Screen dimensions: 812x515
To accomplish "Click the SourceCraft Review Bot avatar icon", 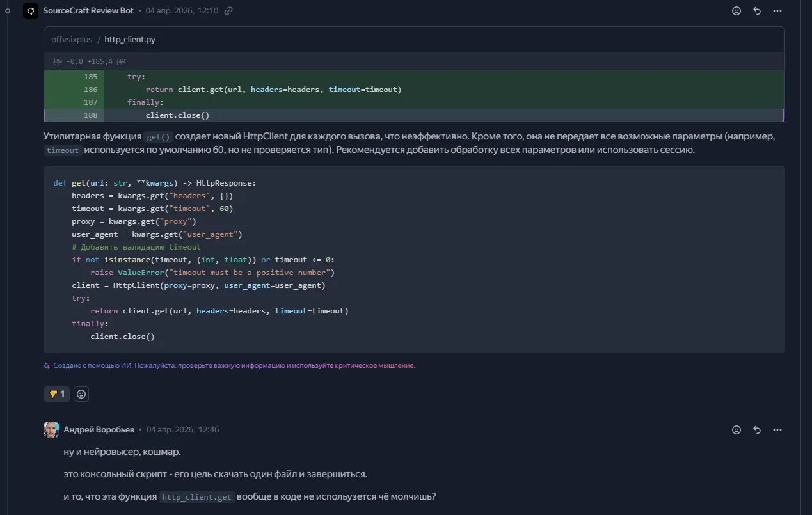I will click(31, 11).
